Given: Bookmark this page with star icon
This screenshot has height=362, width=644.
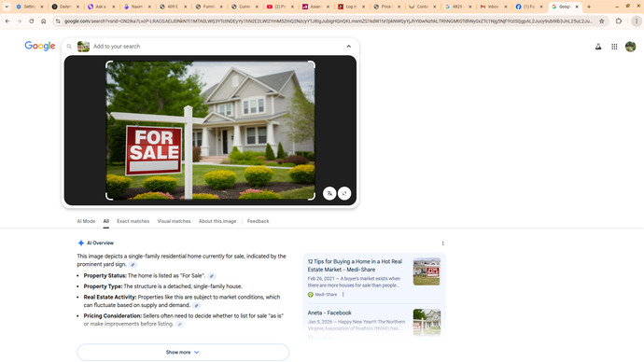Looking at the screenshot, I should point(602,21).
